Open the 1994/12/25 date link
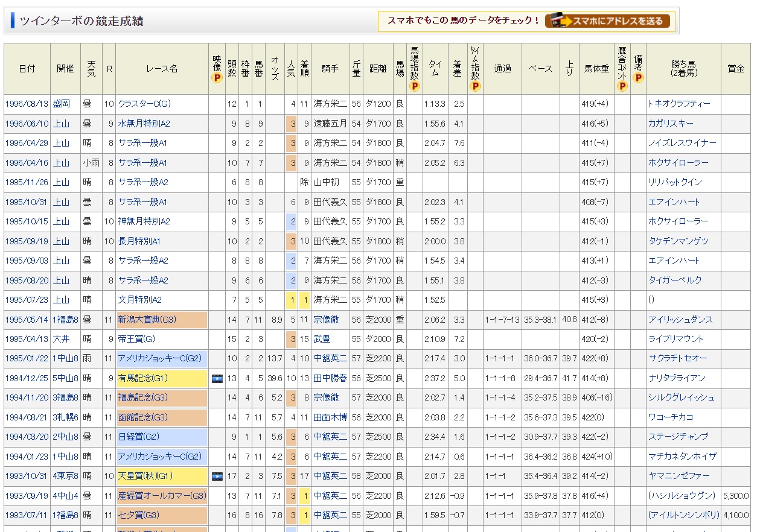 [27, 378]
